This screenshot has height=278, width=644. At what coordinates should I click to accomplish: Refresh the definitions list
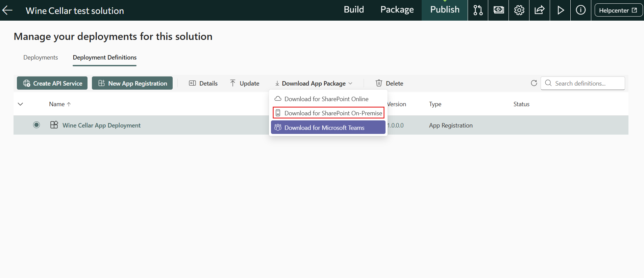point(534,83)
